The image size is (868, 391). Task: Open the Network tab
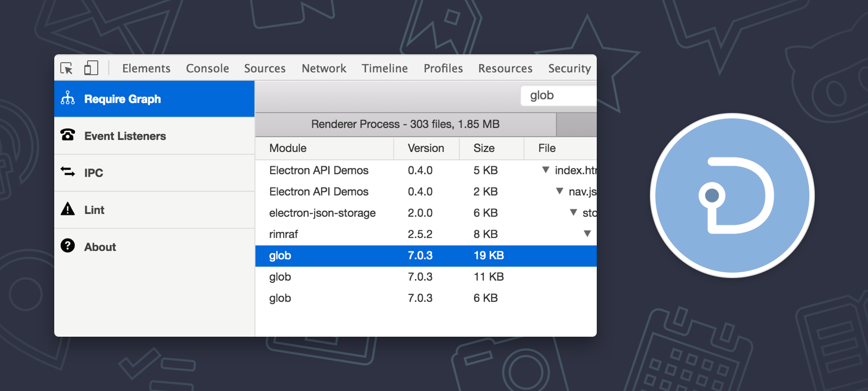pos(324,68)
